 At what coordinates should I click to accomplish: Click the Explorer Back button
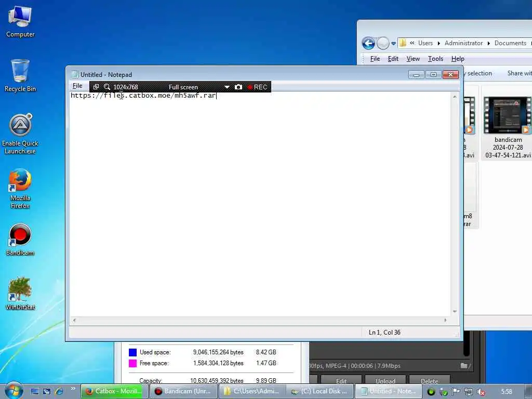click(368, 44)
